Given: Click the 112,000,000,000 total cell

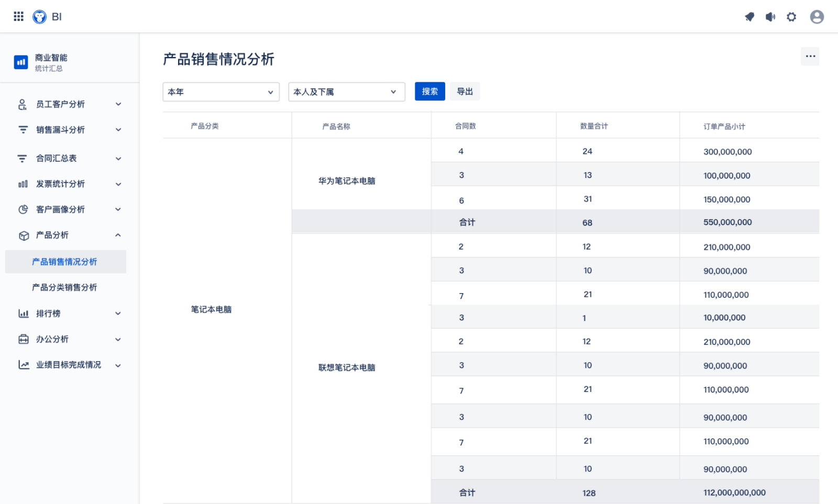Looking at the screenshot, I should pos(734,492).
